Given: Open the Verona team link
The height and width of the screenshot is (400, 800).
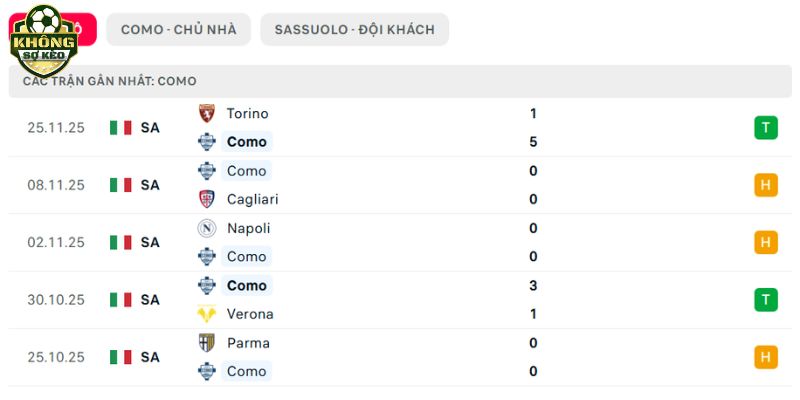Looking at the screenshot, I should [249, 314].
